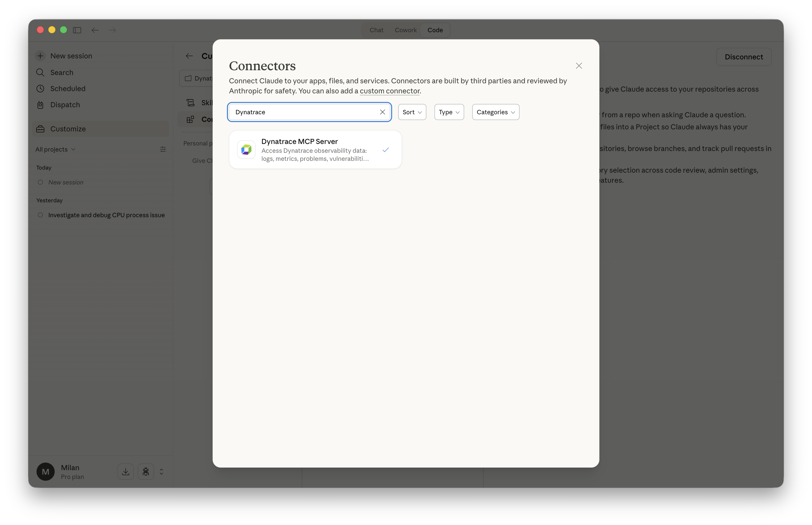Select the New session entry under Today
812x525 pixels.
point(66,182)
